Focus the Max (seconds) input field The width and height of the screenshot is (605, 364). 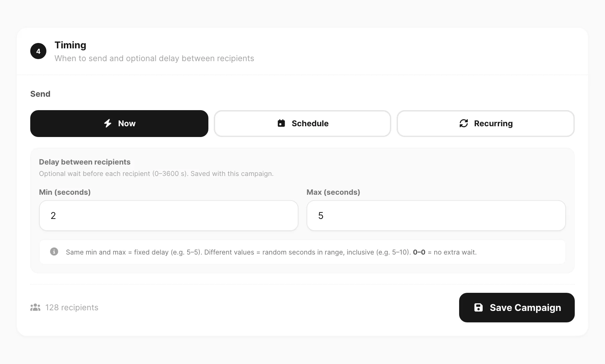[x=436, y=216]
